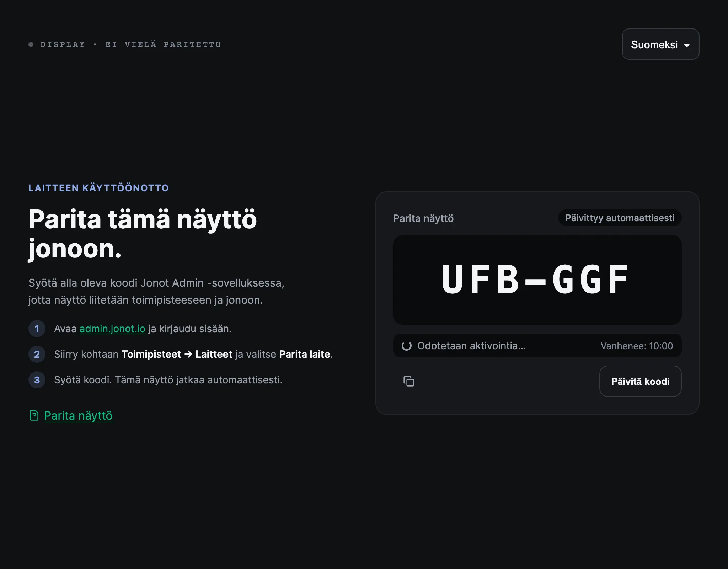
Task: Click the DISPLAY · EI VIELÄ PARITETTU status
Action: click(130, 44)
